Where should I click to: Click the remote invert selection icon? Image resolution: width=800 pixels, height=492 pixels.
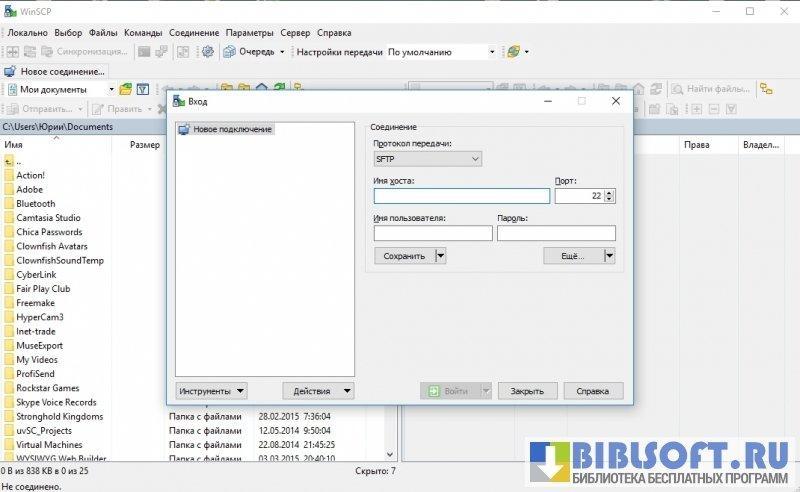(731, 109)
